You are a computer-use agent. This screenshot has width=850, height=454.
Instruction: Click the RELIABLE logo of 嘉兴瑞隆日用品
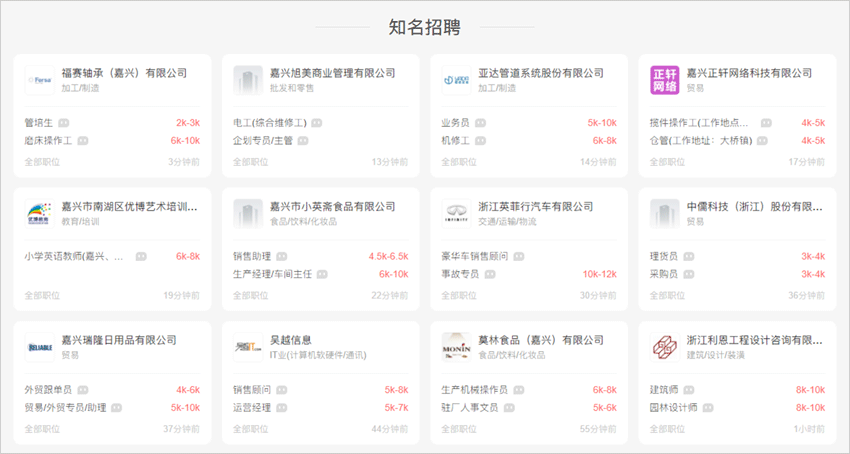click(x=40, y=347)
